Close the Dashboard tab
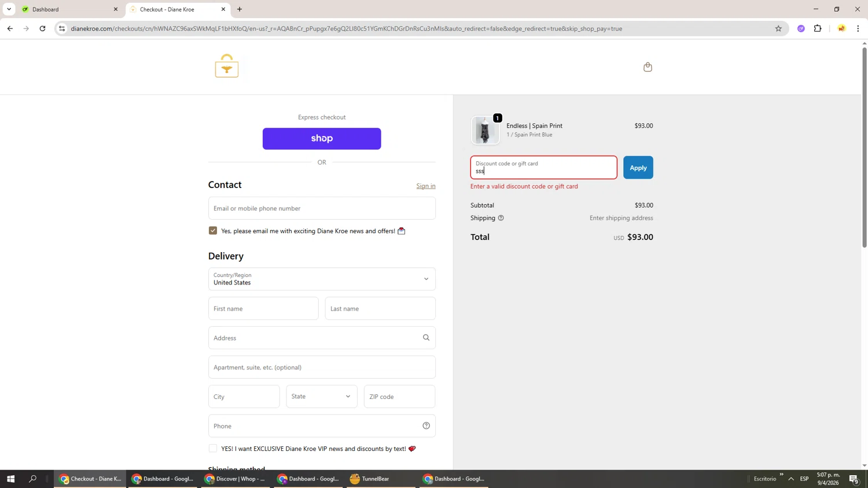868x488 pixels. pyautogui.click(x=115, y=9)
